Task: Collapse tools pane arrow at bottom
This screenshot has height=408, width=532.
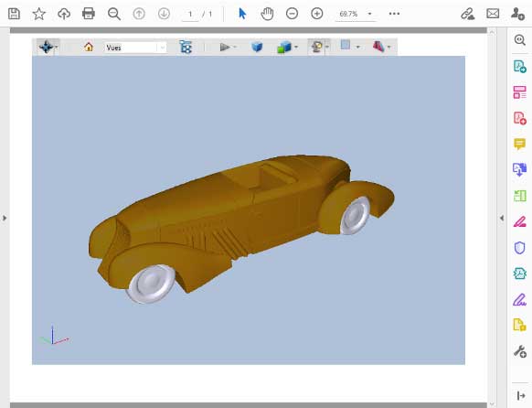Action: pos(520,396)
